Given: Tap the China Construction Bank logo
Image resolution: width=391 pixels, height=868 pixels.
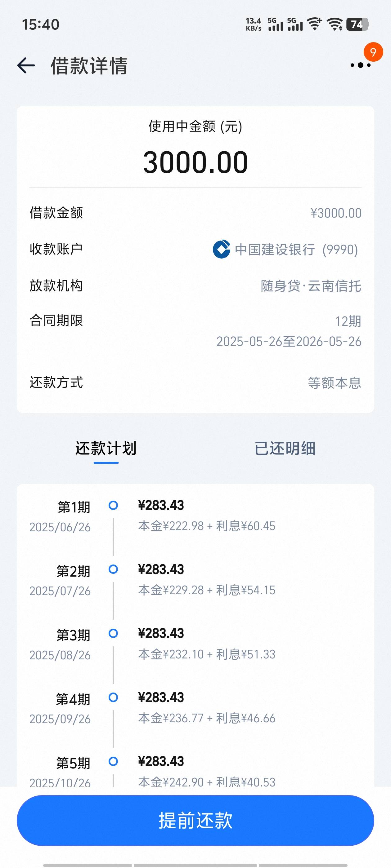Looking at the screenshot, I should coord(222,249).
